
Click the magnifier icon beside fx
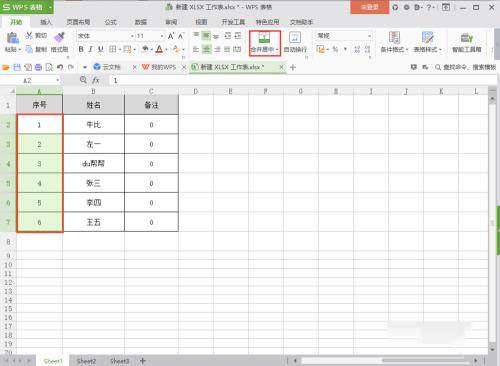83,80
